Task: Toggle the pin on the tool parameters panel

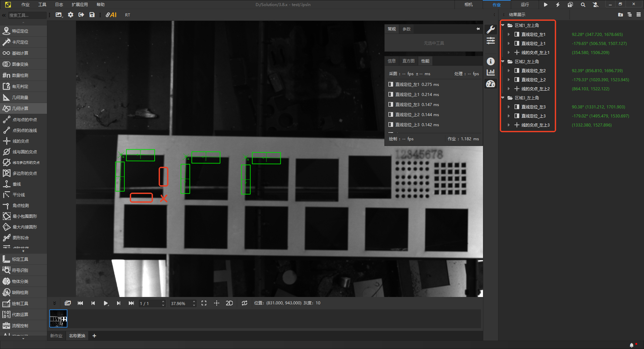Action: 478,29
